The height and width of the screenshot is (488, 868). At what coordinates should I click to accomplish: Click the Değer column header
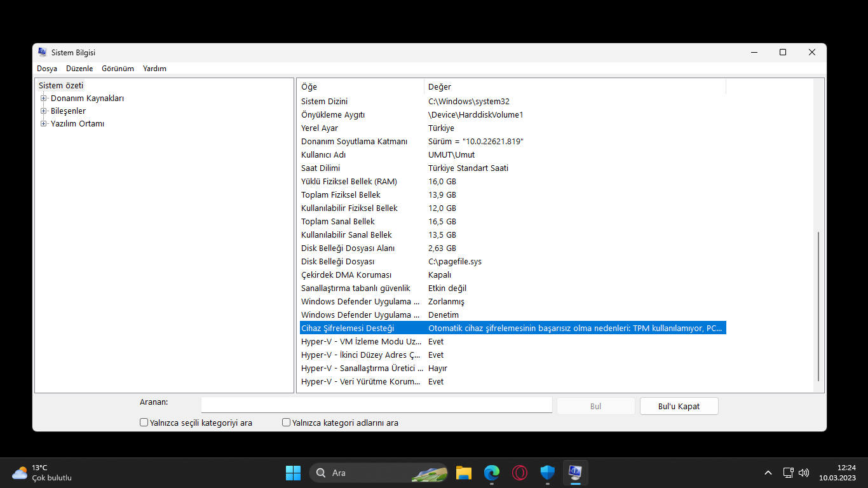click(x=575, y=86)
